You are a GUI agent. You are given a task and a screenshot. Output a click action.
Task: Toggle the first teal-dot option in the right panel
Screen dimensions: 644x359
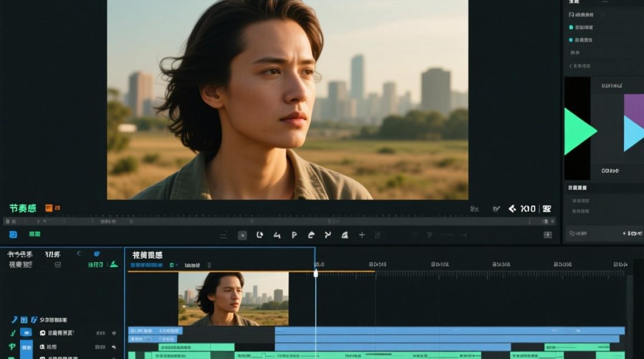pyautogui.click(x=571, y=28)
